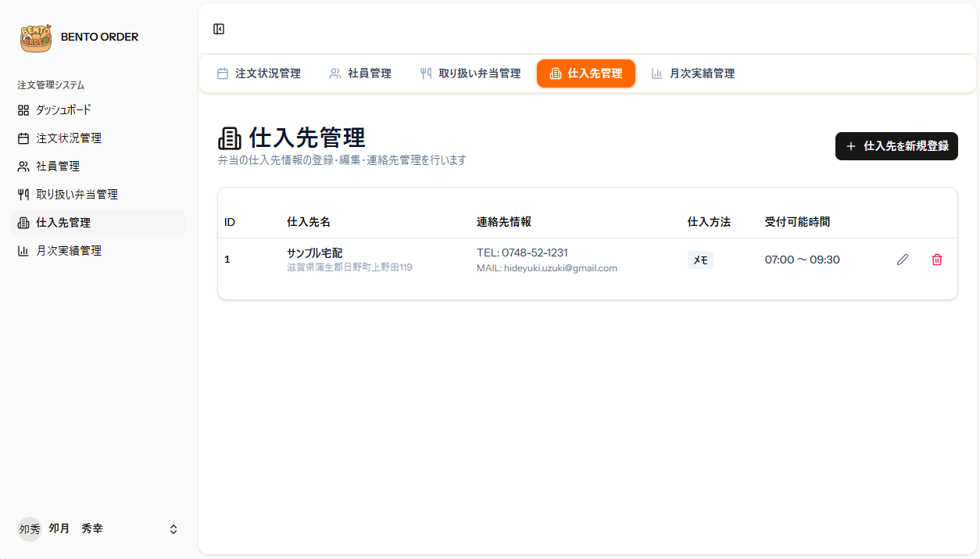
Task: Click the pencil edit icon for サンプル宅配
Action: [x=903, y=260]
